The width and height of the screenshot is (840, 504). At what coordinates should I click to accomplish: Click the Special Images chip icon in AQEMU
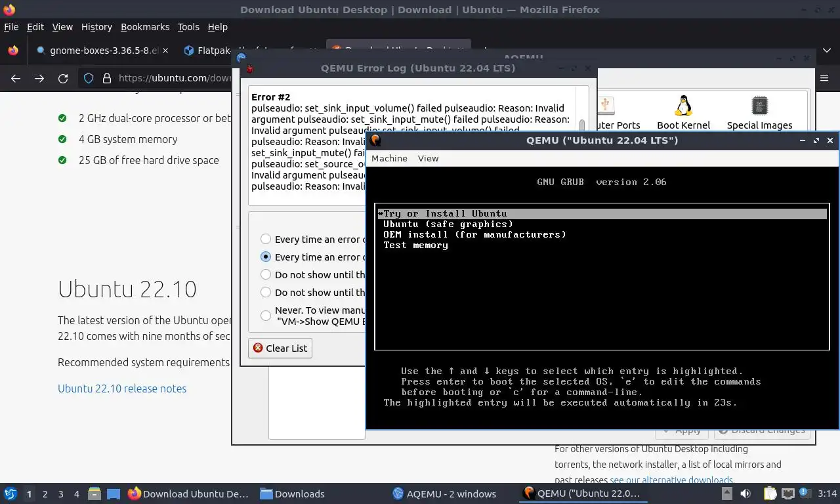759,106
